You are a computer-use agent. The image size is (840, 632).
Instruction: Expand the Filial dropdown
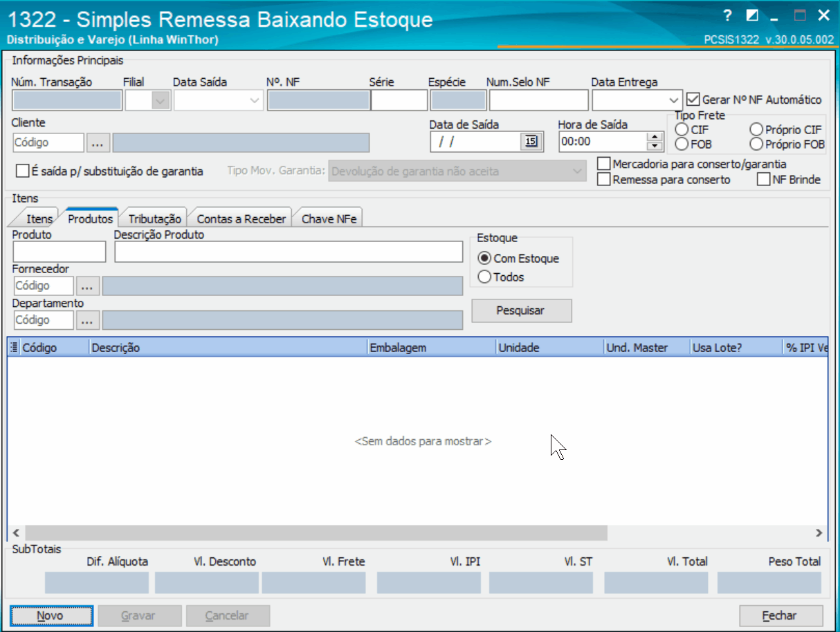click(161, 101)
